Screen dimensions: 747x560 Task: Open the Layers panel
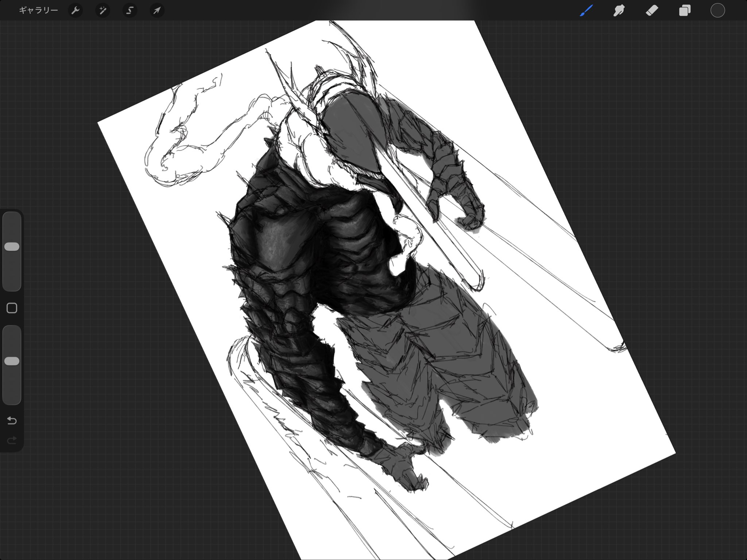click(x=685, y=11)
